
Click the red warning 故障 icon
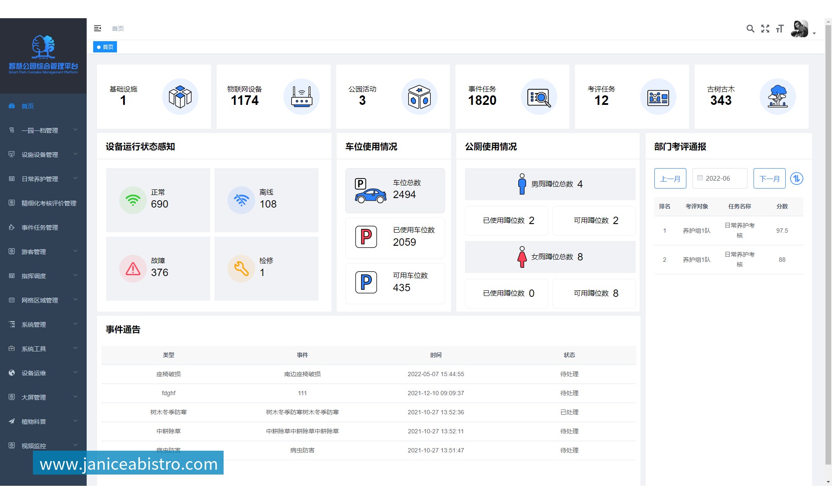(133, 269)
